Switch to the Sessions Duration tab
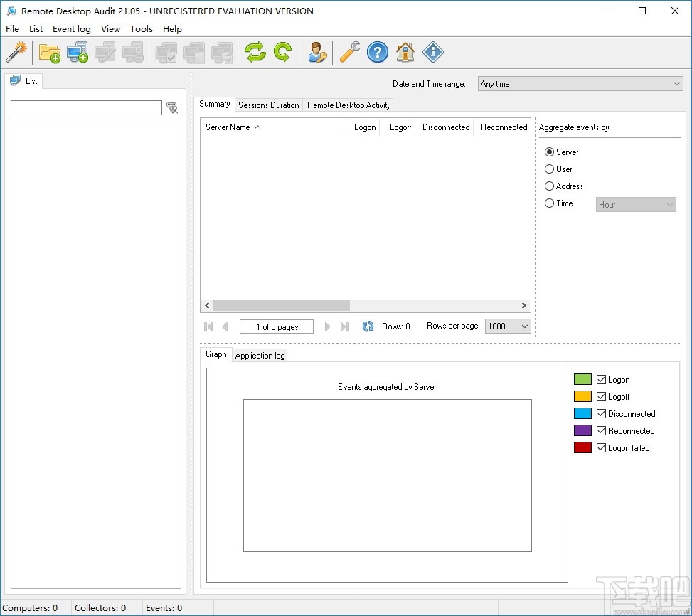692x616 pixels. click(268, 105)
